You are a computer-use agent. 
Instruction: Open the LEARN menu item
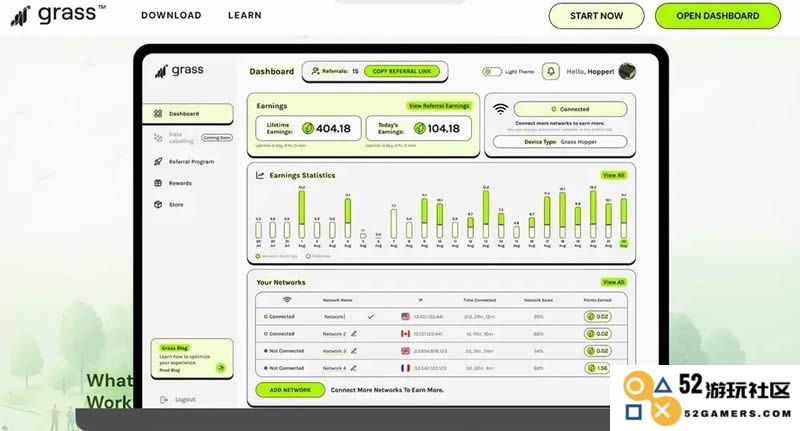(244, 15)
